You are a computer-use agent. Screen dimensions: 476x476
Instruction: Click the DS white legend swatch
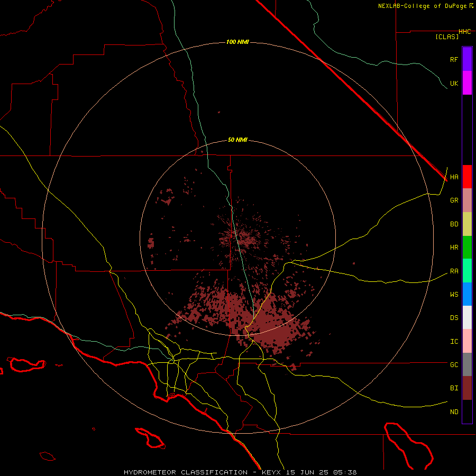(x=467, y=317)
